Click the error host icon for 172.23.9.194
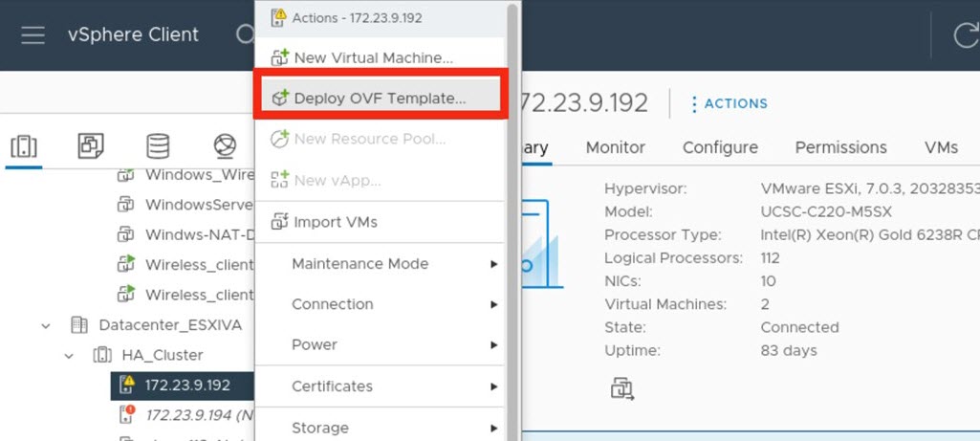The image size is (980, 441). (127, 414)
